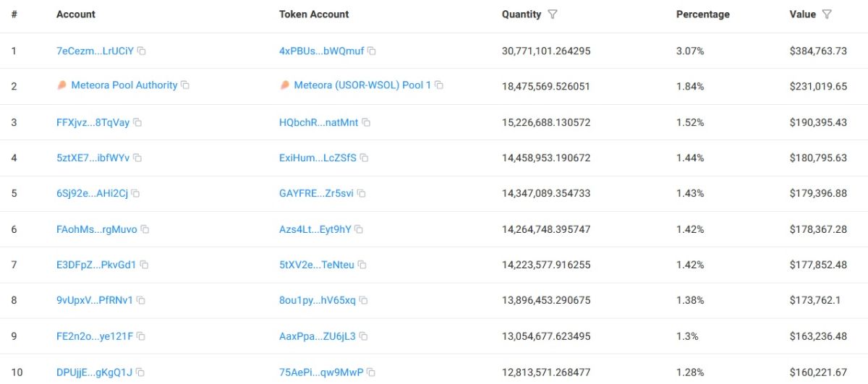
Task: Open token account AaxPpa...ZU6jL3
Action: [x=318, y=336]
